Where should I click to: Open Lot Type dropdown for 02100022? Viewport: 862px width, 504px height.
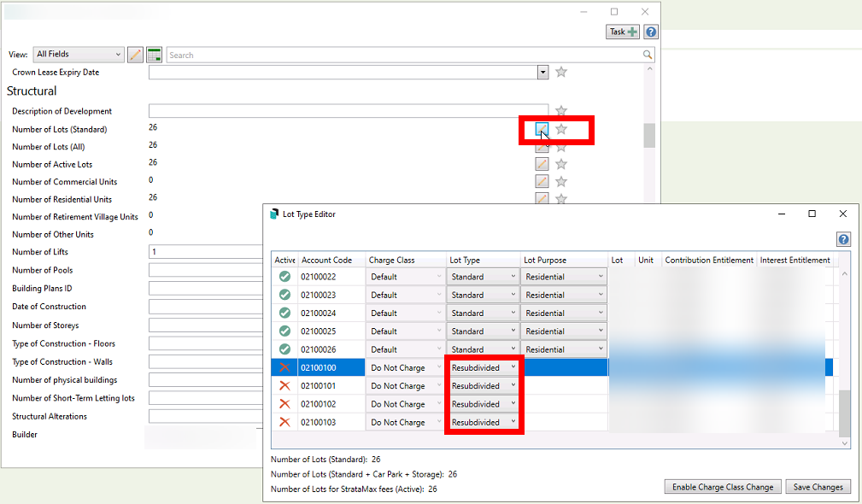[484, 277]
